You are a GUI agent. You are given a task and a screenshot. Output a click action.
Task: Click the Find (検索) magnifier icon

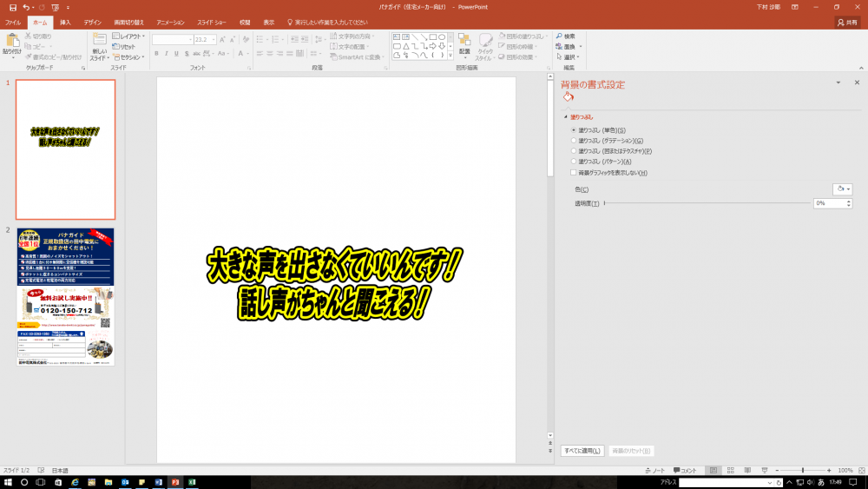tap(558, 36)
